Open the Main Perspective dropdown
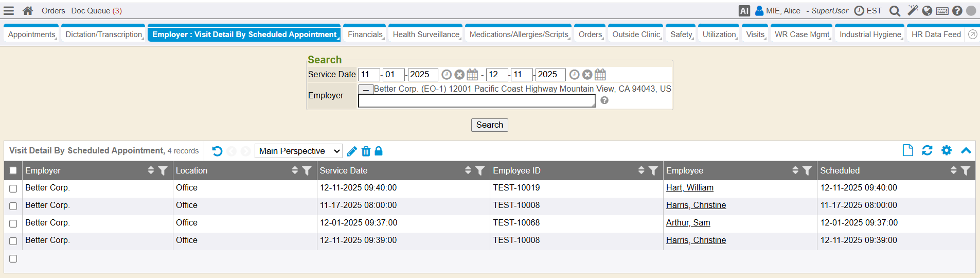980x278 pixels. (x=298, y=151)
